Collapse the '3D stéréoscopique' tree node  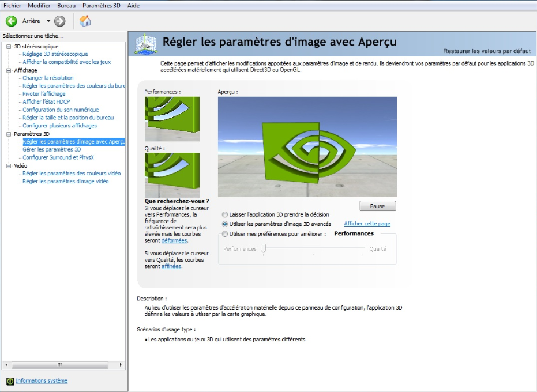[x=9, y=47]
